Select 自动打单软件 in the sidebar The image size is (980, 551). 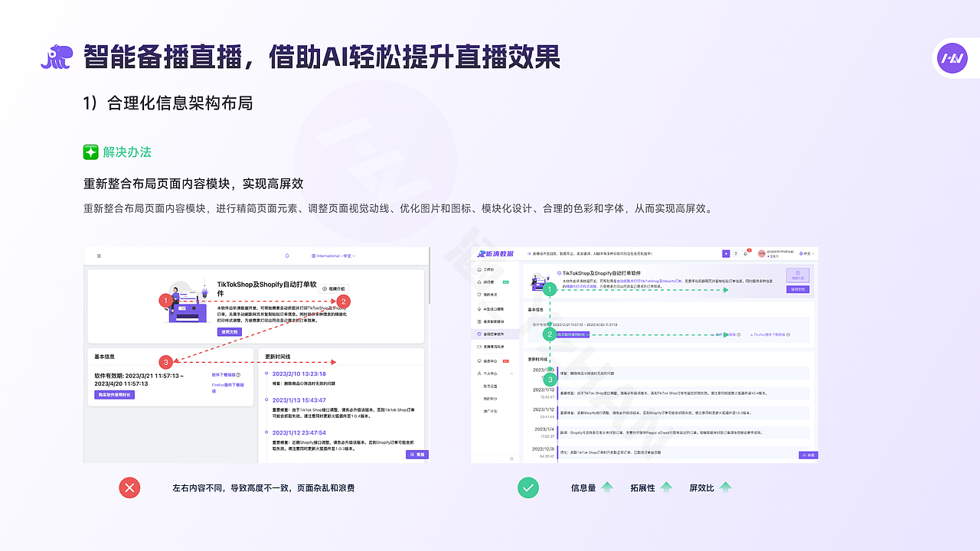tap(495, 334)
